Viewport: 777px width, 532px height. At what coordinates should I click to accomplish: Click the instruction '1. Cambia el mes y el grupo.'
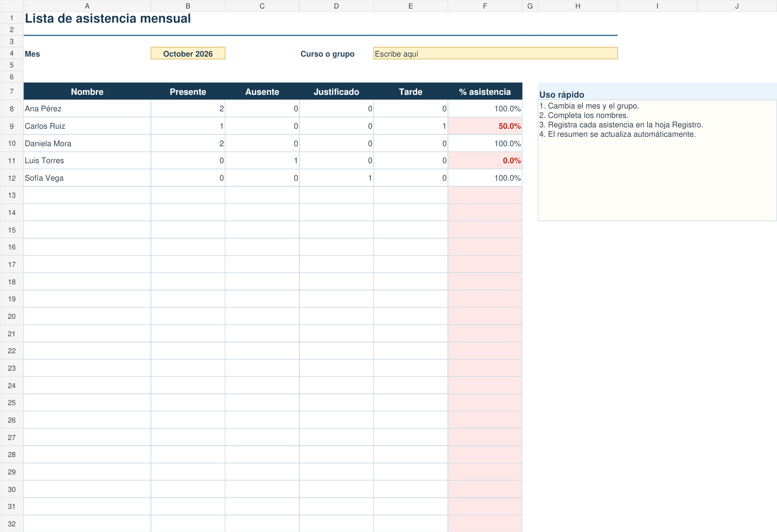[589, 106]
